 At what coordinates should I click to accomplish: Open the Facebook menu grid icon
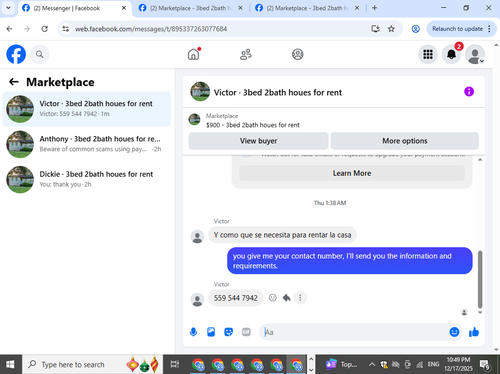click(428, 54)
